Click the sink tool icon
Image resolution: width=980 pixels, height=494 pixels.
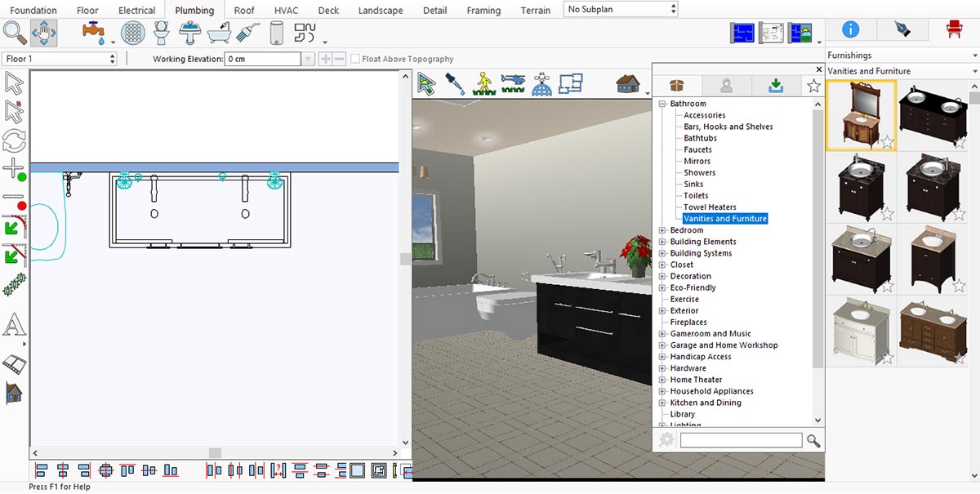pos(190,33)
